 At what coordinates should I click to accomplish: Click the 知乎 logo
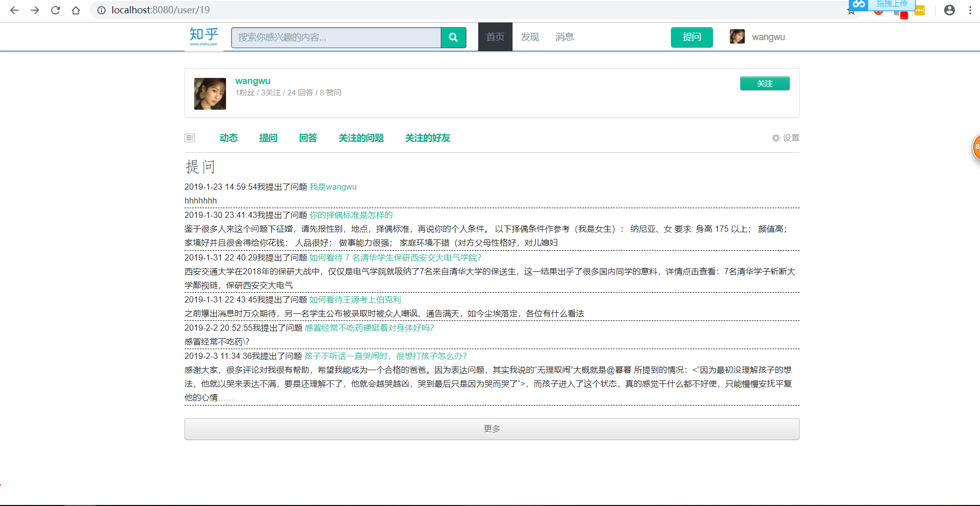[x=204, y=36]
